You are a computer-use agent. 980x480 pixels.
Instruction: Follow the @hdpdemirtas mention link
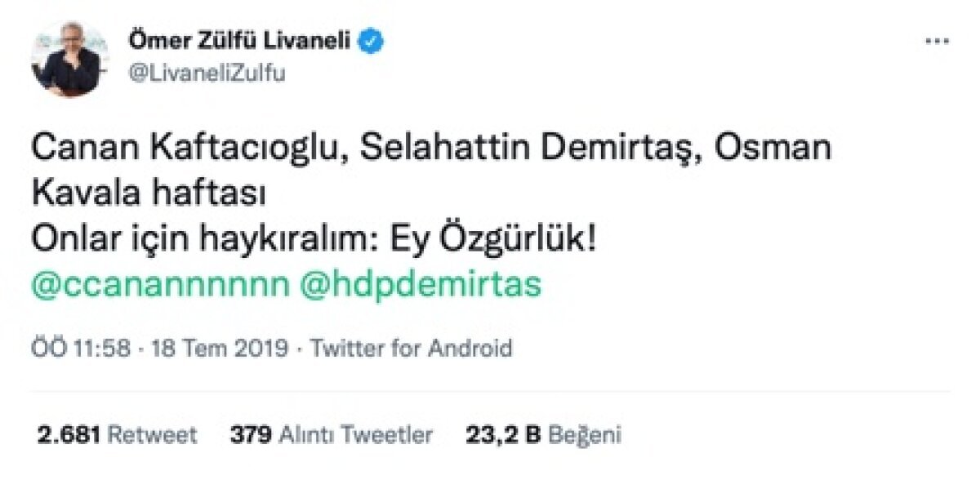[421, 286]
